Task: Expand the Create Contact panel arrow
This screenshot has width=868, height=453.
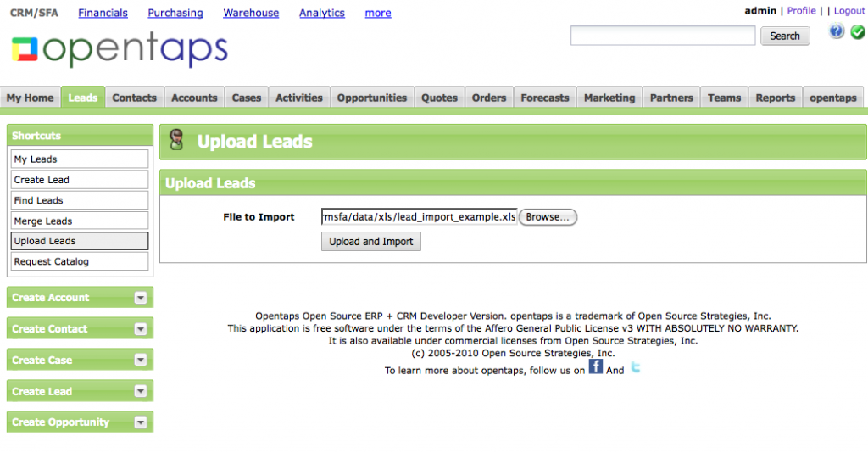Action: pyautogui.click(x=141, y=329)
